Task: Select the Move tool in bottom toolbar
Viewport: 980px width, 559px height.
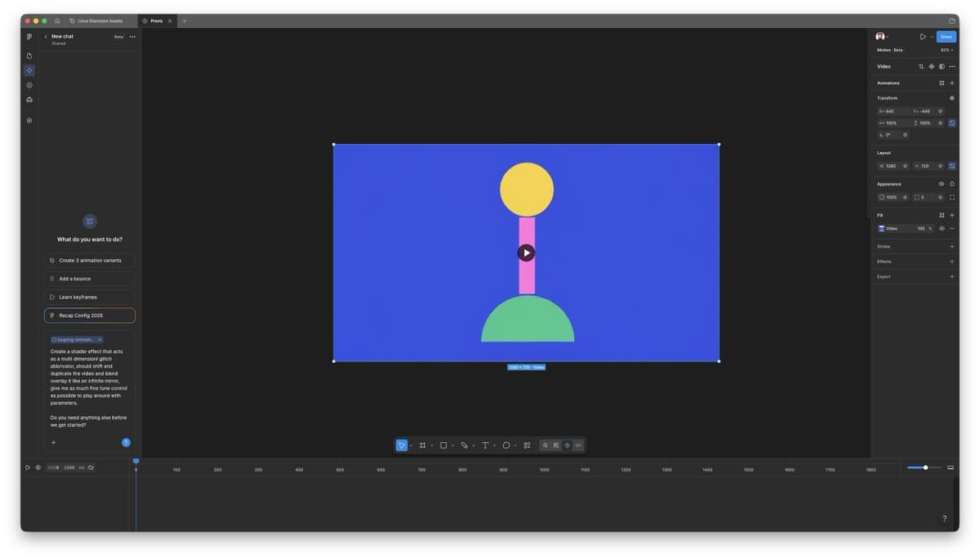Action: click(402, 445)
